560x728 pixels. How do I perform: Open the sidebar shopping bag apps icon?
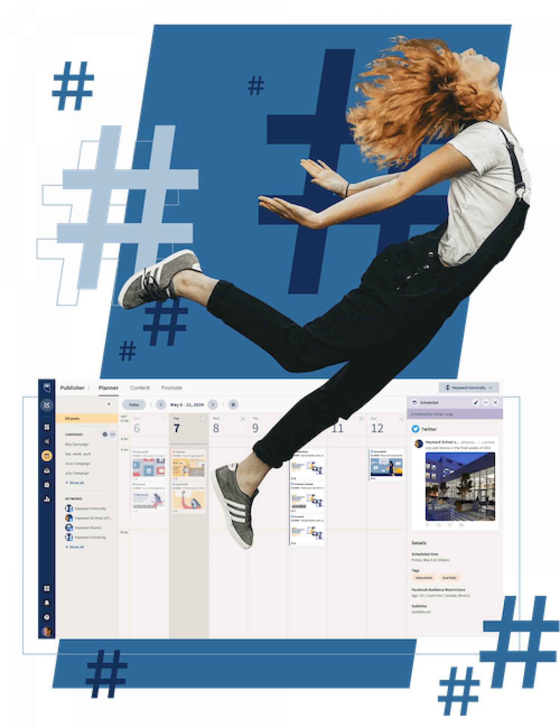click(47, 485)
